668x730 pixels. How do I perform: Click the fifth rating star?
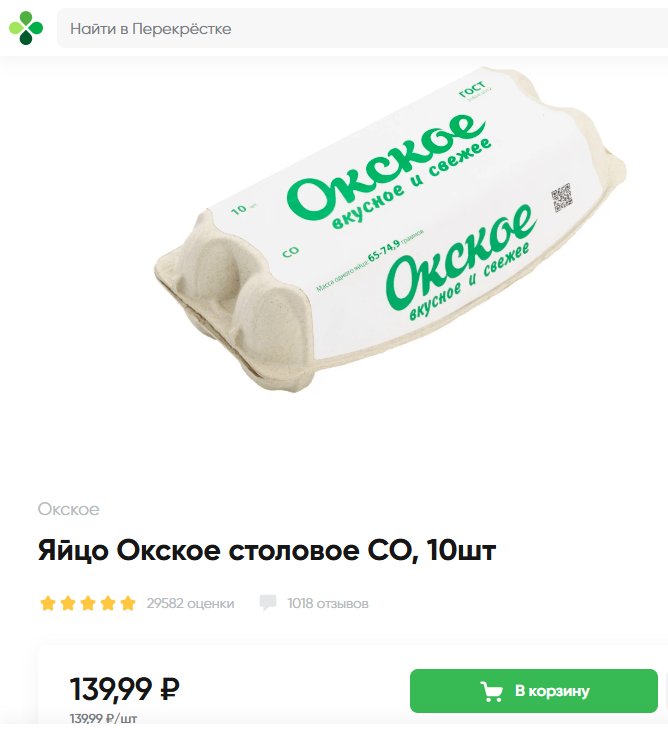128,603
